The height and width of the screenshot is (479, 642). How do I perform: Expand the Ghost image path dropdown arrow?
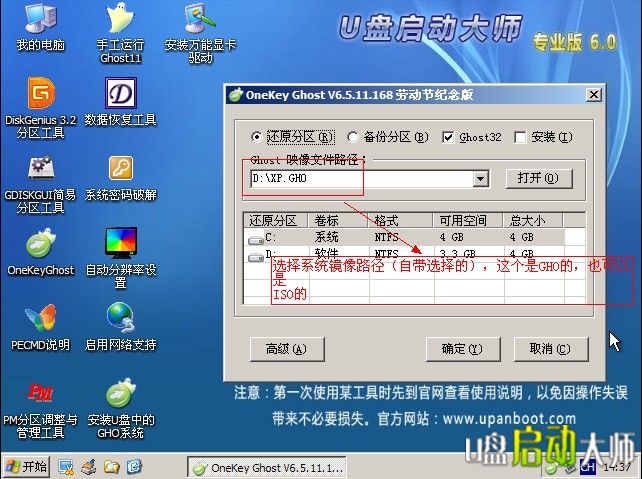(480, 178)
